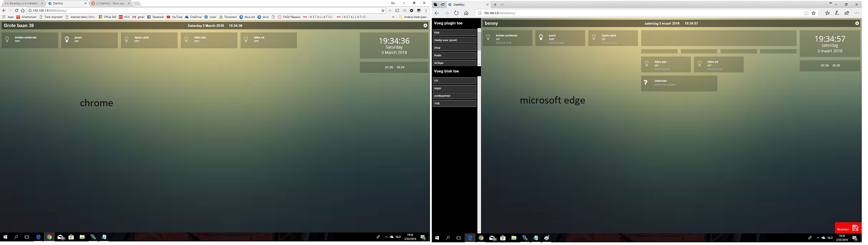Click Edge share icon
868x245 pixels.
coord(847,13)
